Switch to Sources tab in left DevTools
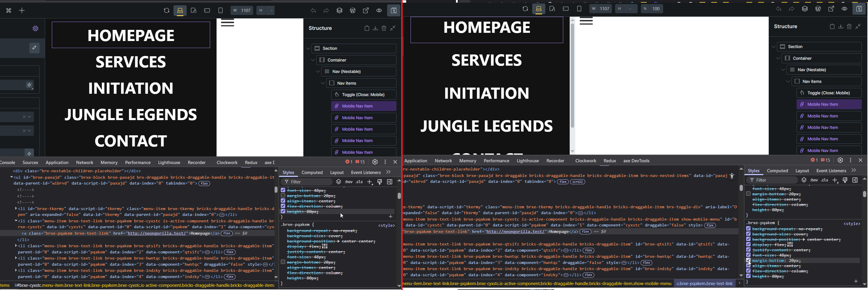868x290 pixels. 30,162
